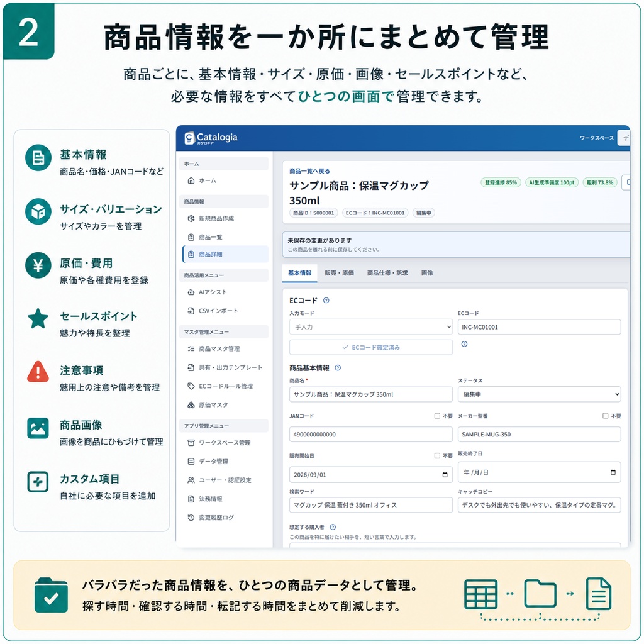The image size is (644, 644).
Task: Switch to 画像 tab
Action: (427, 273)
